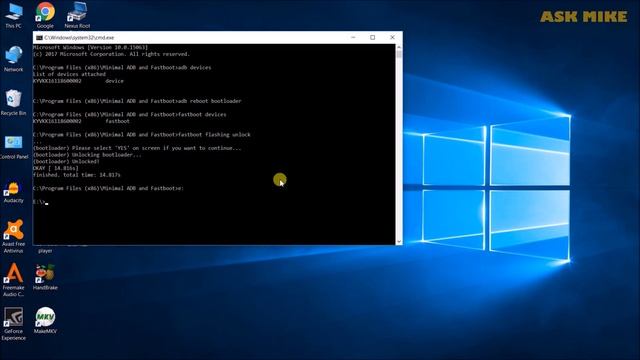The width and height of the screenshot is (640, 360).
Task: Click the 'finished. total time' output line
Action: [76, 175]
